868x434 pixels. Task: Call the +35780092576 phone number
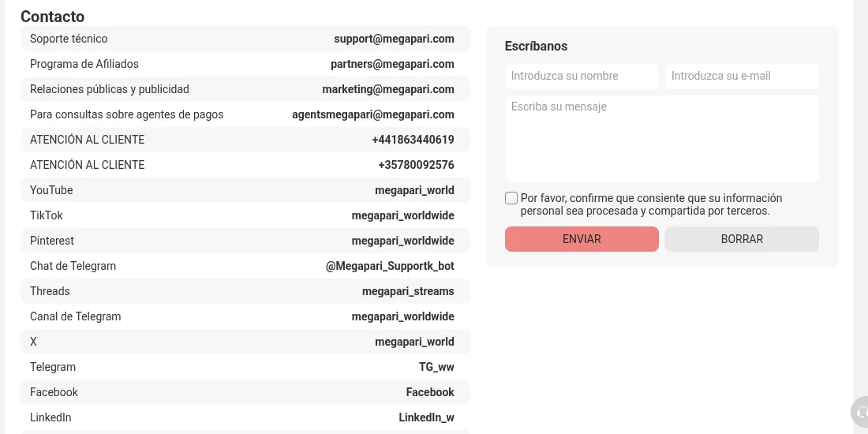(x=417, y=165)
